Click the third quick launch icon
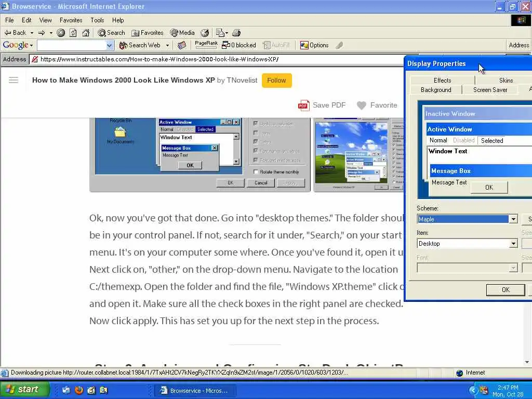 (x=91, y=390)
